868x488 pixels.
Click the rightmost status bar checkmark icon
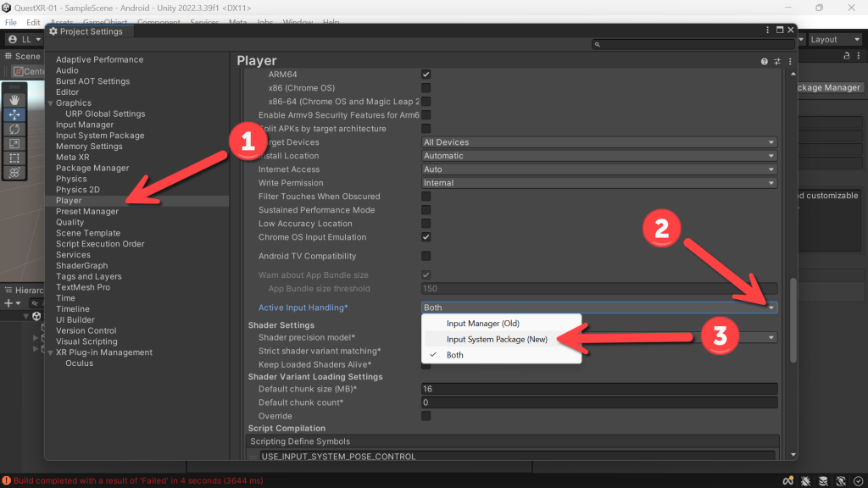[858, 481]
